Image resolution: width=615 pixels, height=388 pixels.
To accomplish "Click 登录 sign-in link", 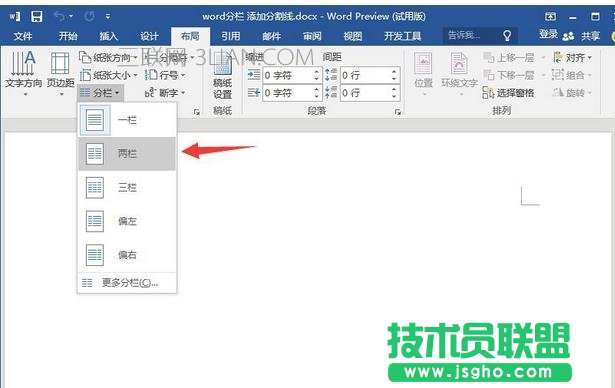I will (x=548, y=35).
